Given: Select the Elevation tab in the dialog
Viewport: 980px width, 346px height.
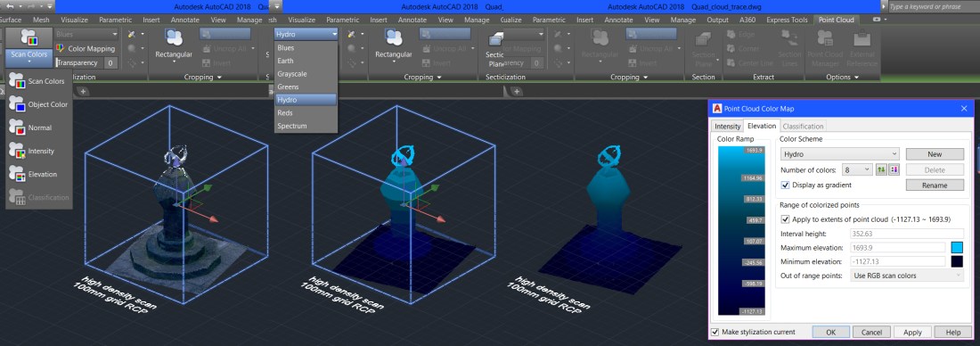Looking at the screenshot, I should pyautogui.click(x=762, y=126).
